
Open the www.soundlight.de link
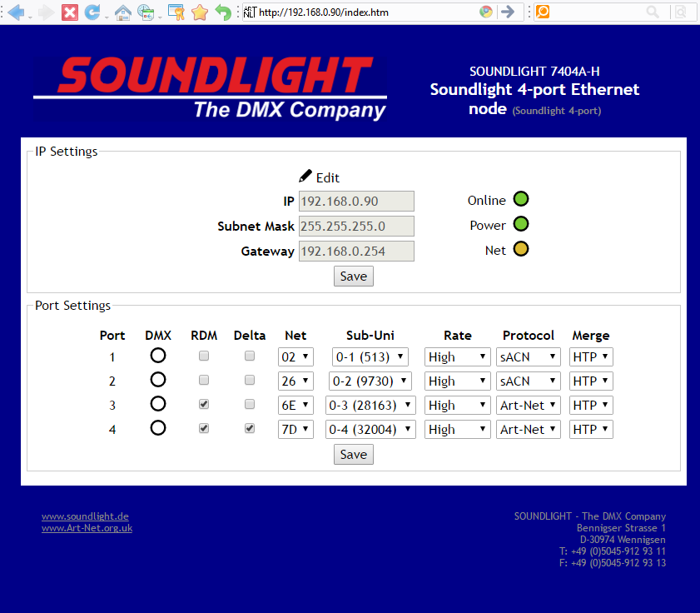pos(85,516)
